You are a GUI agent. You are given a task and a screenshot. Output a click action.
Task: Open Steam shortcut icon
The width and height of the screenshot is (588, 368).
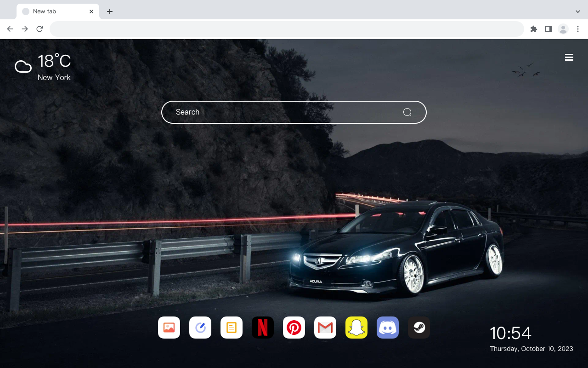click(419, 328)
